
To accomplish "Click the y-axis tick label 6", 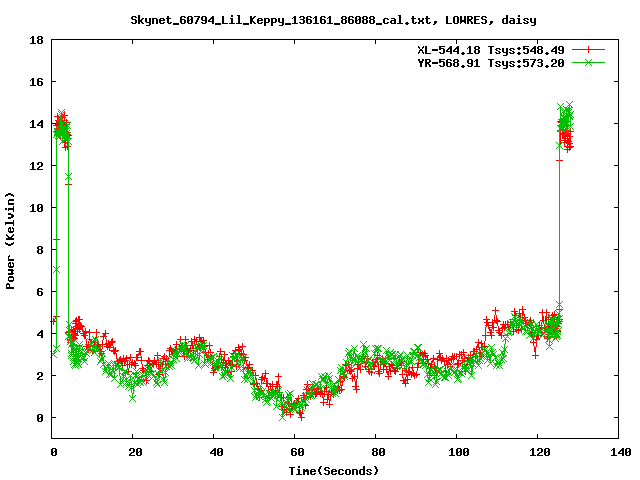I will (40, 292).
